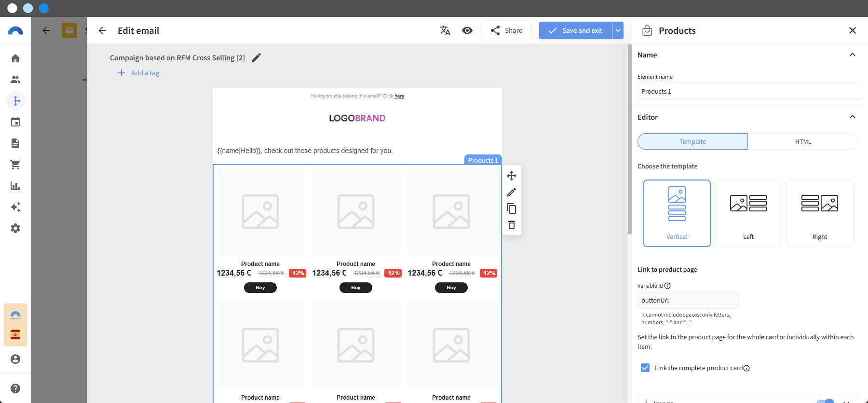
Task: Duplicate the Products 1 block
Action: (x=512, y=208)
